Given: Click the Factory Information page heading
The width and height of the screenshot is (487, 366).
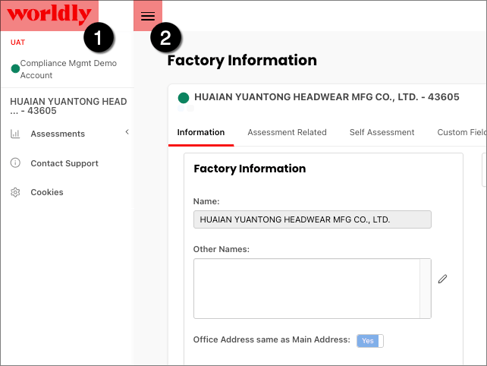Looking at the screenshot, I should (242, 61).
